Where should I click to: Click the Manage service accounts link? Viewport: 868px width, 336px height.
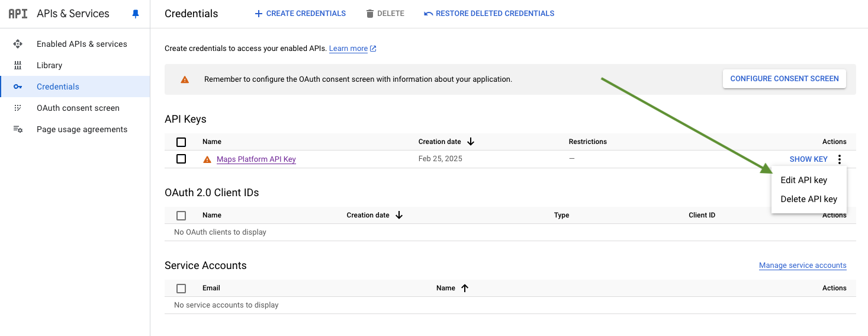click(x=803, y=265)
